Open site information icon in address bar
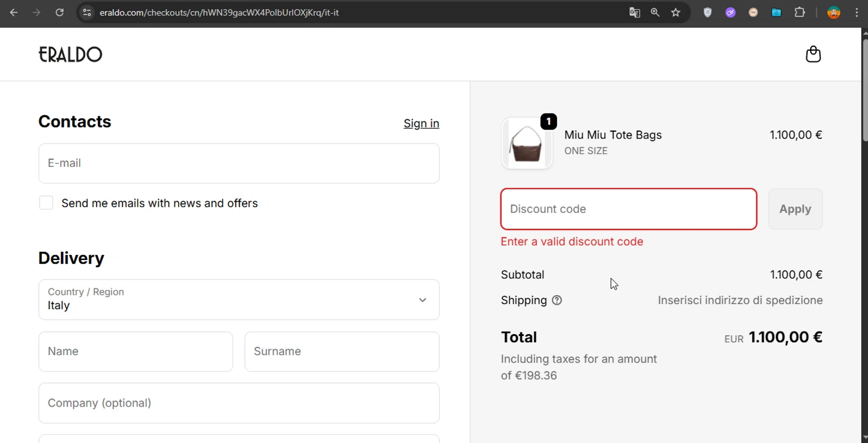868x443 pixels. tap(87, 12)
